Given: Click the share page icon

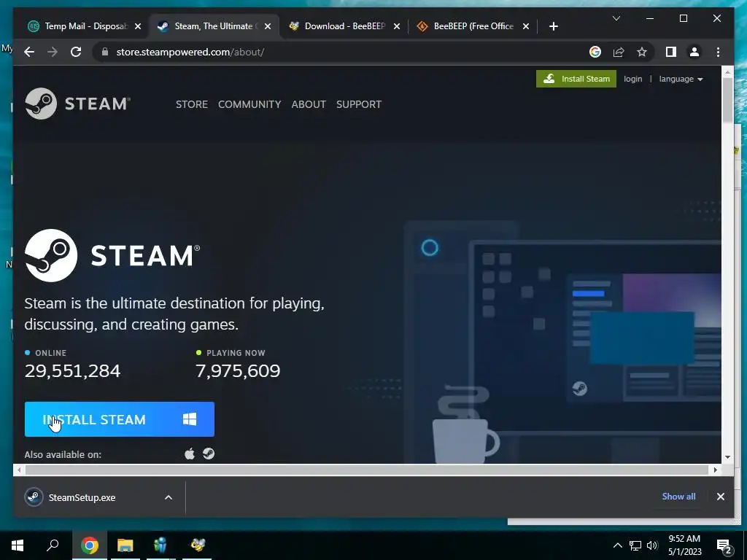Looking at the screenshot, I should (619, 52).
